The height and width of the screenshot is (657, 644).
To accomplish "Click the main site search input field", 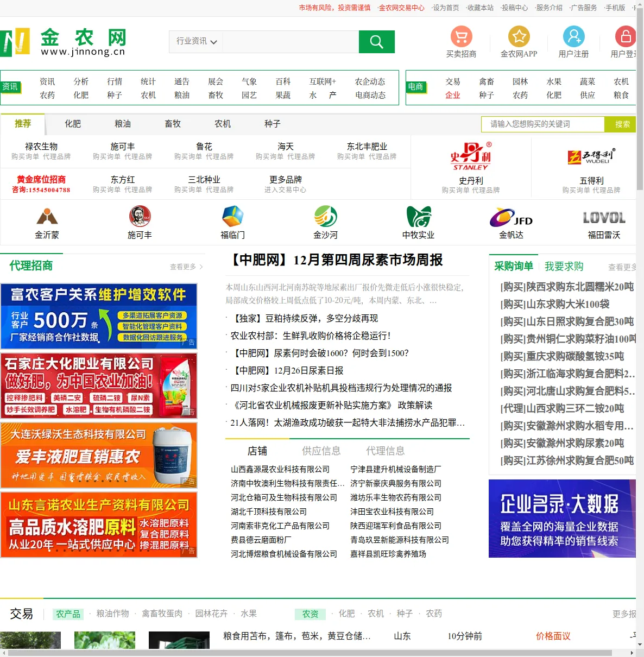I will (291, 42).
